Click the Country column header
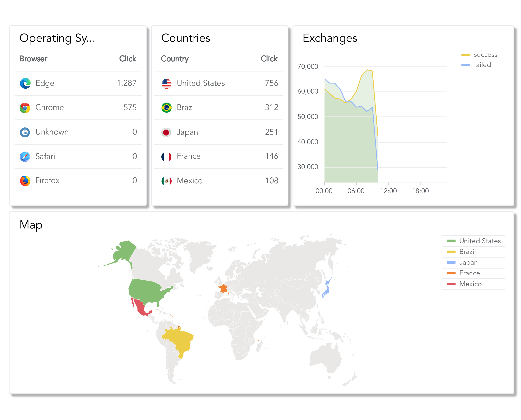Viewport: 521px width, 420px height. pyautogui.click(x=175, y=59)
